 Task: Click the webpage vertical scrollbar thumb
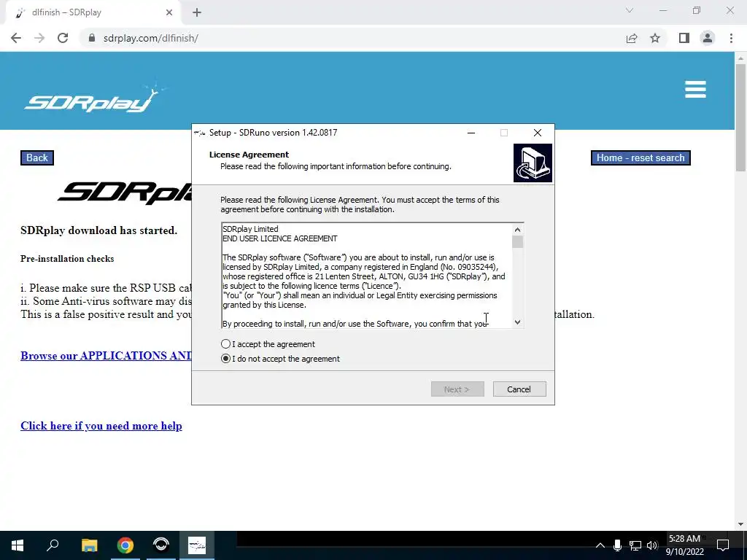click(740, 117)
